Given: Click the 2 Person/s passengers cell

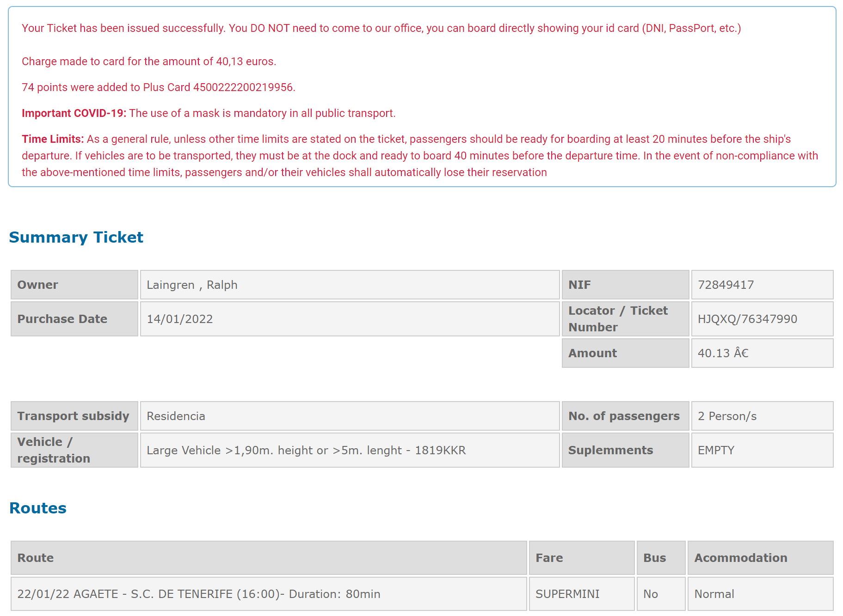Looking at the screenshot, I should (x=727, y=416).
